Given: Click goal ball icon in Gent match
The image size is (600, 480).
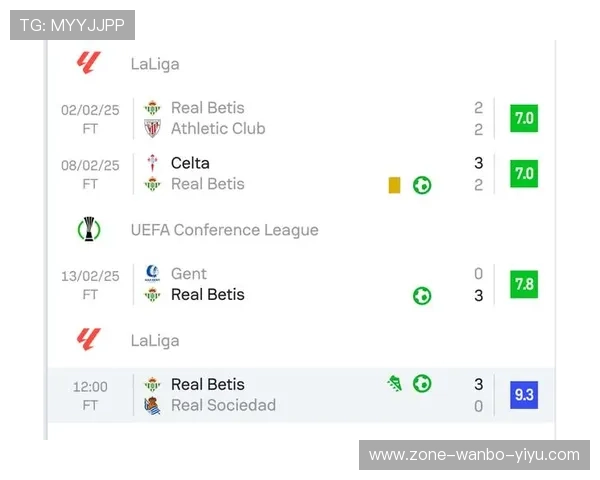Looking at the screenshot, I should (x=422, y=295).
